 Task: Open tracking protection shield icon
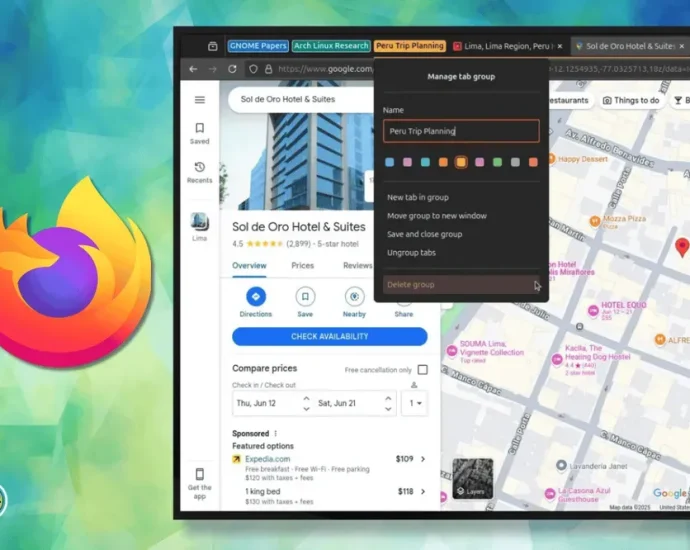[253, 69]
